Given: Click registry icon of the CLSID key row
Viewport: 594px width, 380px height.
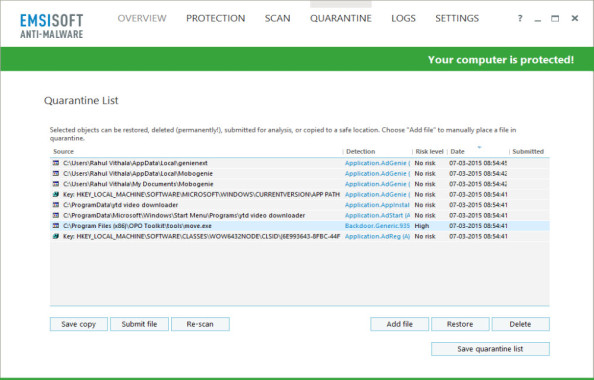Looking at the screenshot, I should (56, 236).
